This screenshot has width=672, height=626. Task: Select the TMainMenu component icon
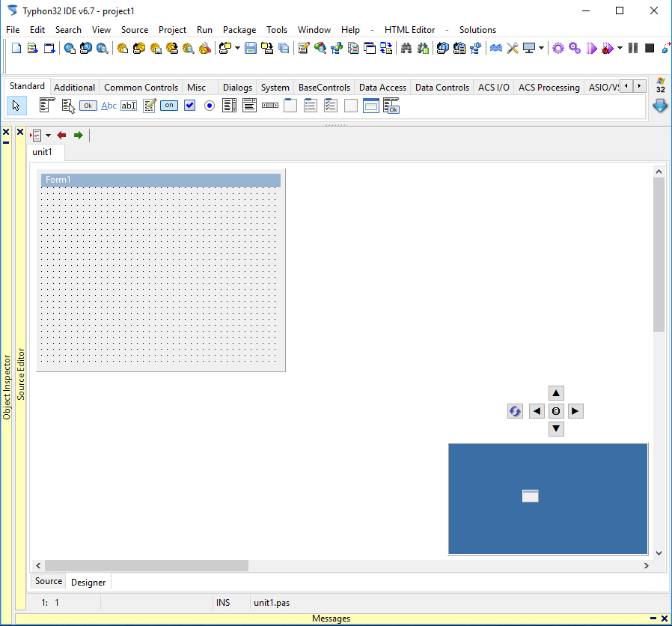pos(47,106)
